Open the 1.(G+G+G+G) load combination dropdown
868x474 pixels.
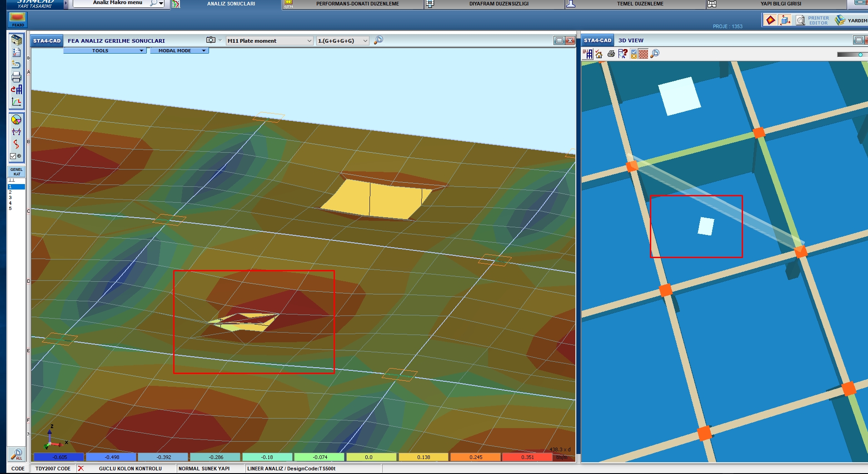342,41
